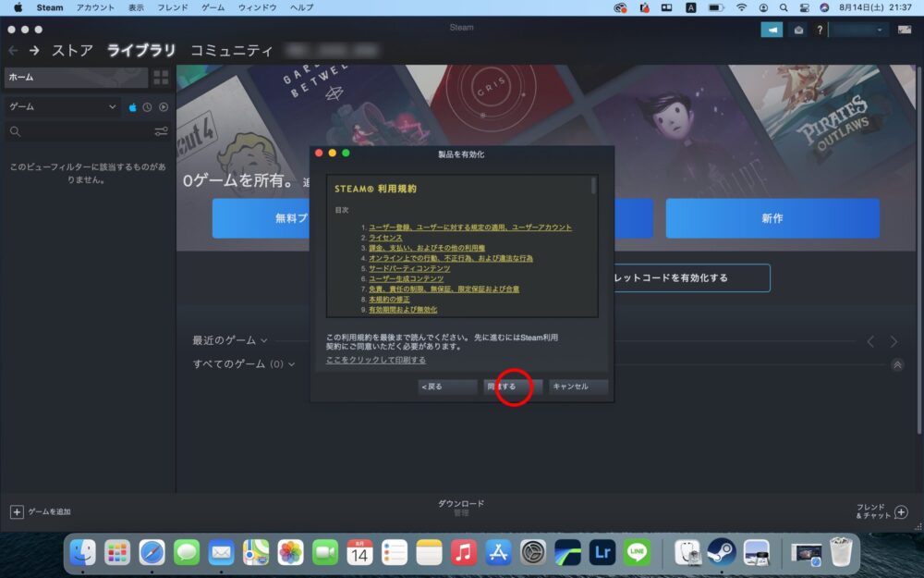Open フレンド & チャット

(x=881, y=511)
